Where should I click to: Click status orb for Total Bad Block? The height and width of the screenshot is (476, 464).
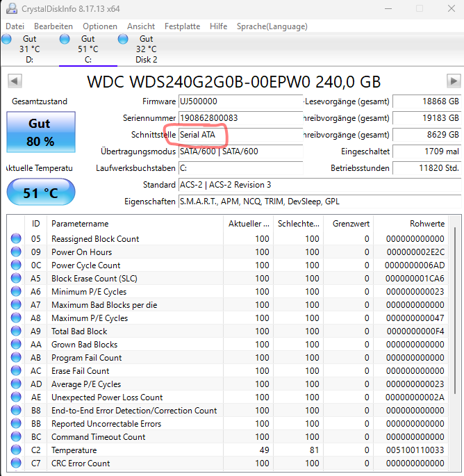click(x=16, y=331)
